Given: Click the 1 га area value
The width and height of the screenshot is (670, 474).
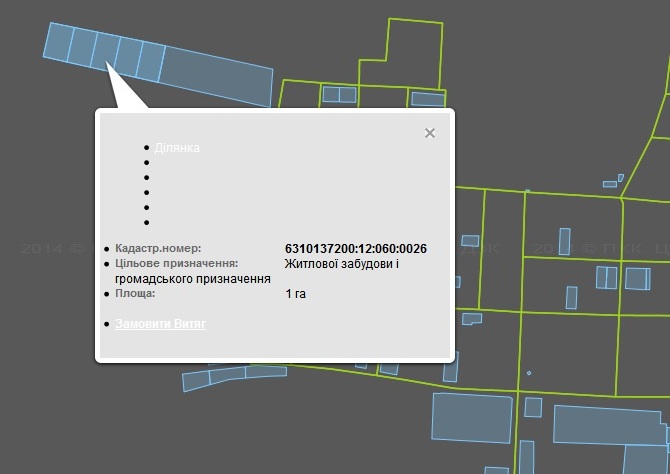Looking at the screenshot, I should pyautogui.click(x=295, y=295).
